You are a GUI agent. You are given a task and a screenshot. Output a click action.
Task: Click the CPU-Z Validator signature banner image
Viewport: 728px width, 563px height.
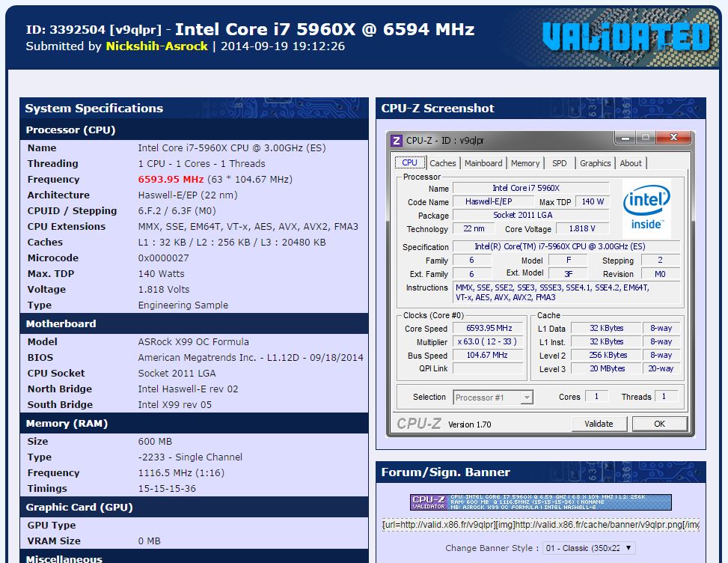click(540, 502)
